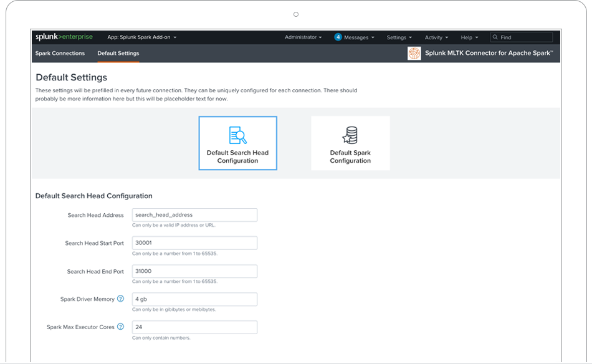Image resolution: width=592 pixels, height=364 pixels.
Task: Click the hint 'Can only be a valid IP address or URL.'
Action: [174, 225]
